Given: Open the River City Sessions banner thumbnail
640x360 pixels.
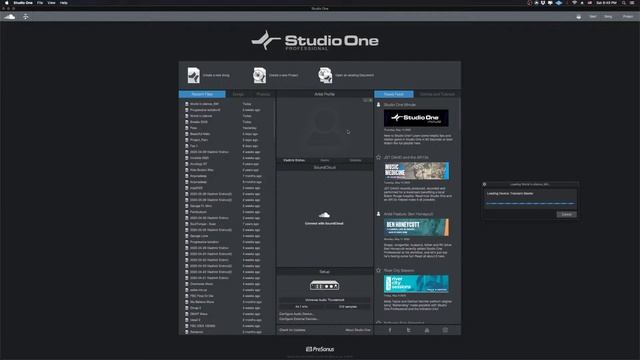Looking at the screenshot, I should point(416,284).
